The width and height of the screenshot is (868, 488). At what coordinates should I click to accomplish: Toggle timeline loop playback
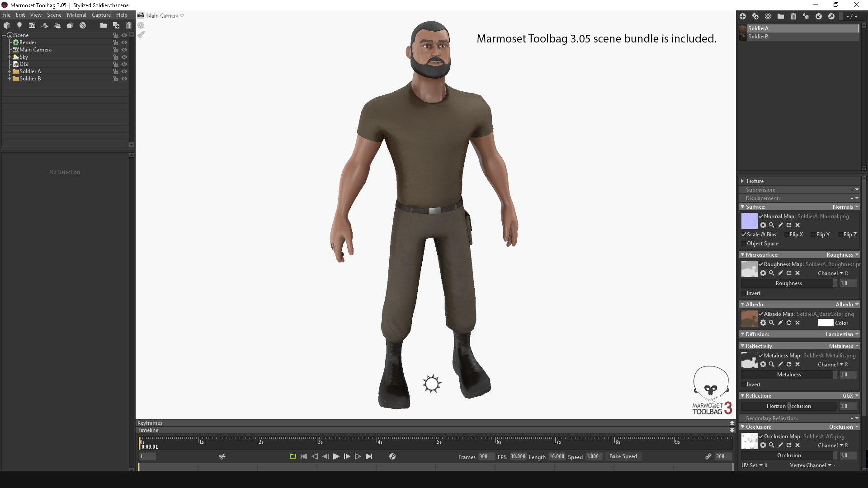coord(293,456)
